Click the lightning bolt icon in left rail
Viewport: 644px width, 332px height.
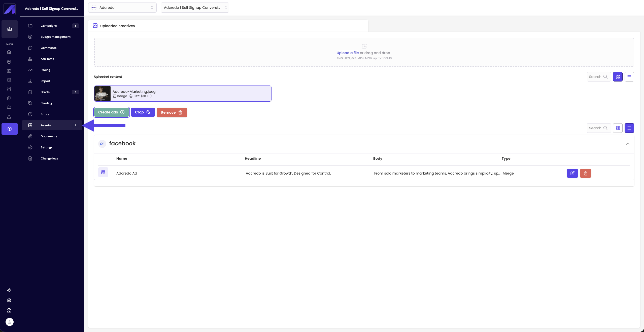click(9, 290)
